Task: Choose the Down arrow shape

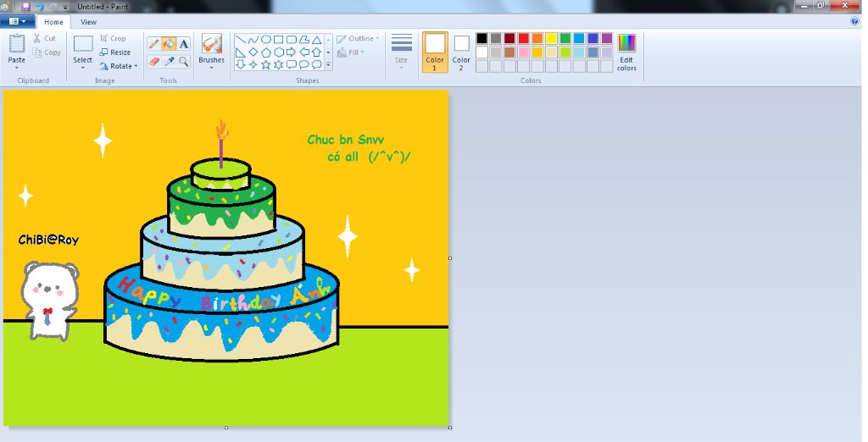Action: [240, 64]
